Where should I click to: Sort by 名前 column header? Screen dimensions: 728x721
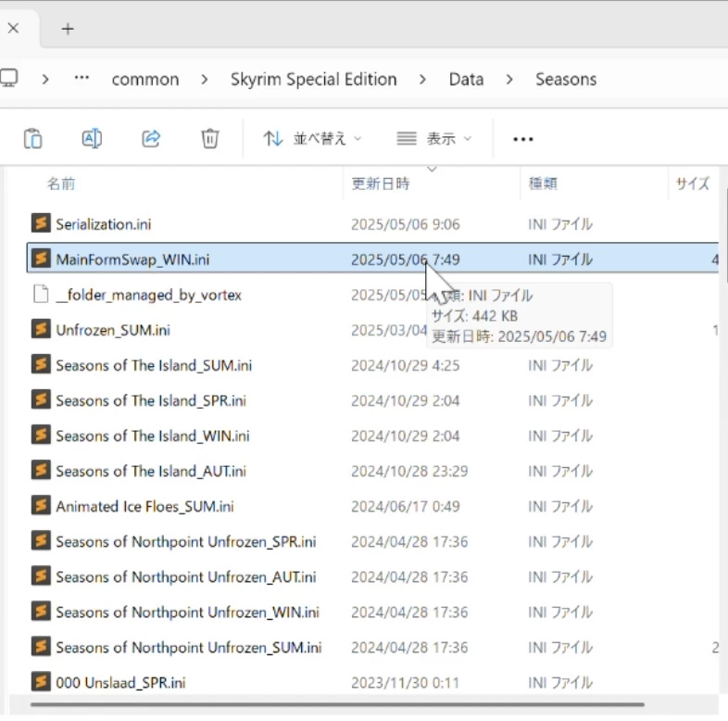click(x=61, y=184)
